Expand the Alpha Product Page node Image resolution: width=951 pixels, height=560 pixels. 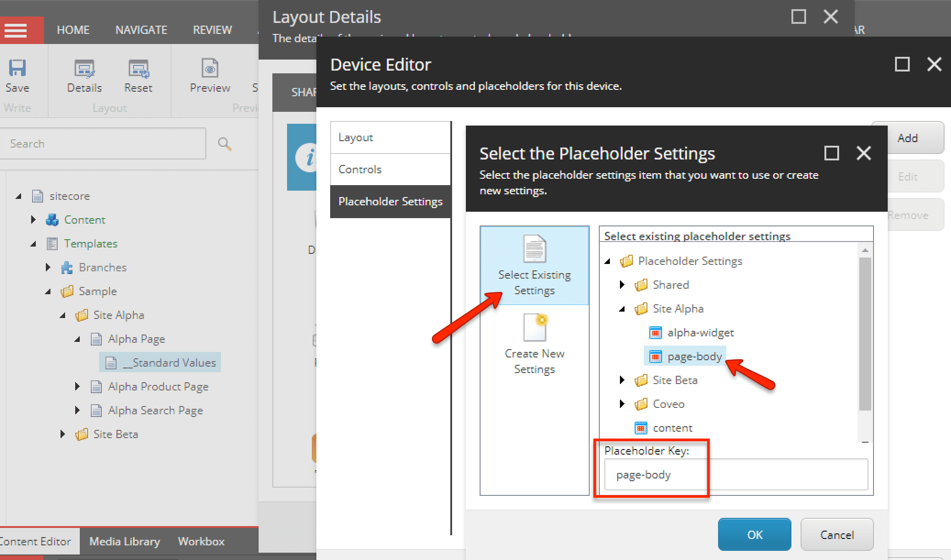pos(77,386)
